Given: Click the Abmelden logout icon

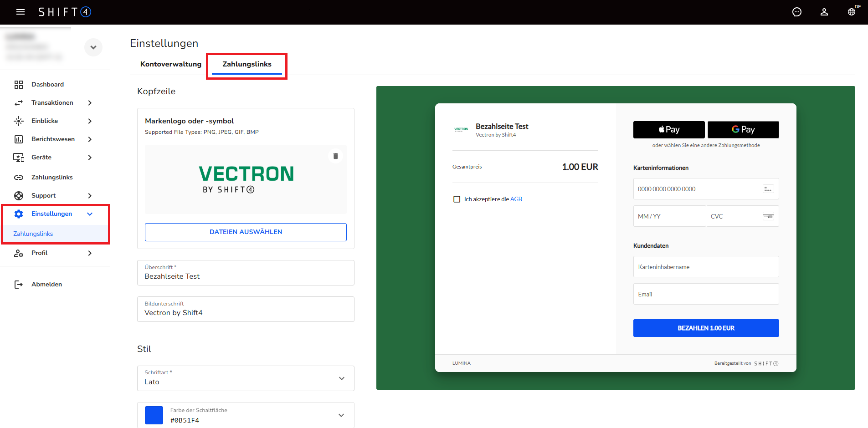Looking at the screenshot, I should tap(19, 285).
